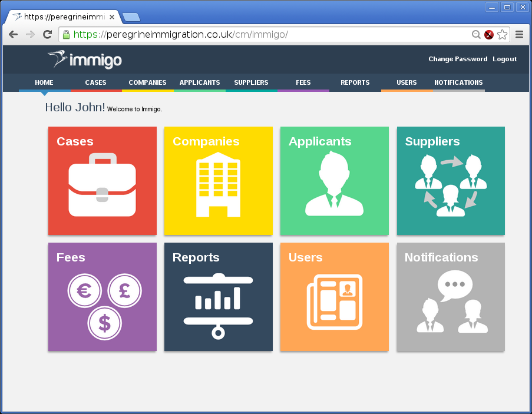Maximize the browser window
The height and width of the screenshot is (414, 532).
507,7
